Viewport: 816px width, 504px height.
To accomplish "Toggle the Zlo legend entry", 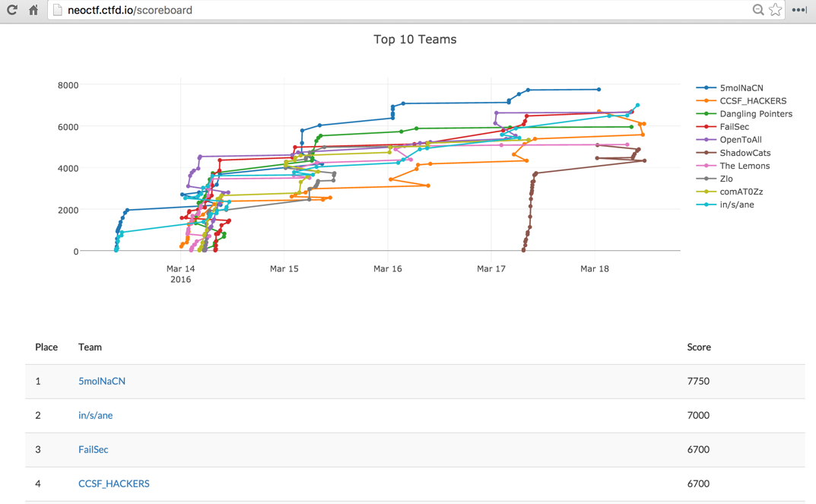I will point(726,179).
